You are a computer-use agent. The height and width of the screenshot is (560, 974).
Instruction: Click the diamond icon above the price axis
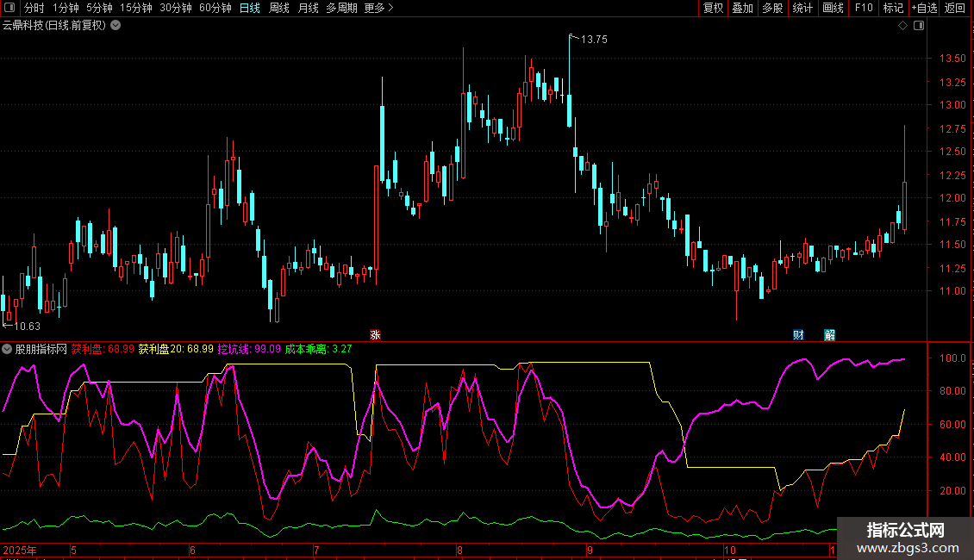coord(902,26)
